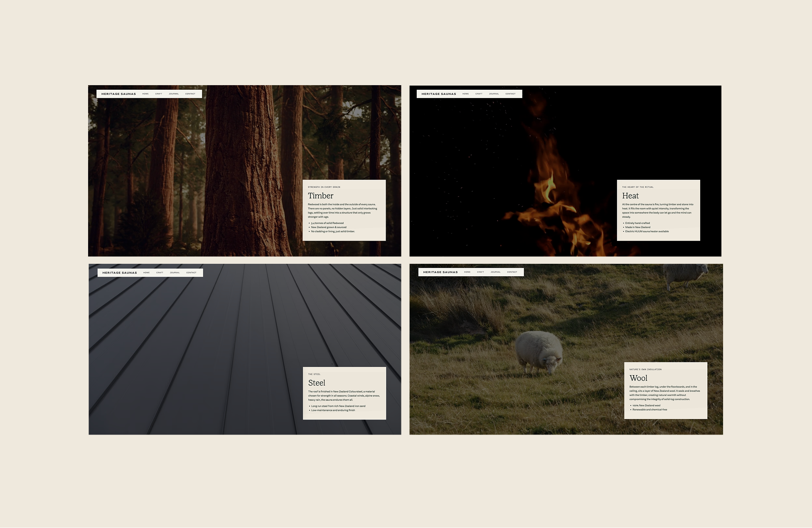This screenshot has height=528, width=812.
Task: Click the large redwood trunk in the Timber hero image
Action: [245, 171]
